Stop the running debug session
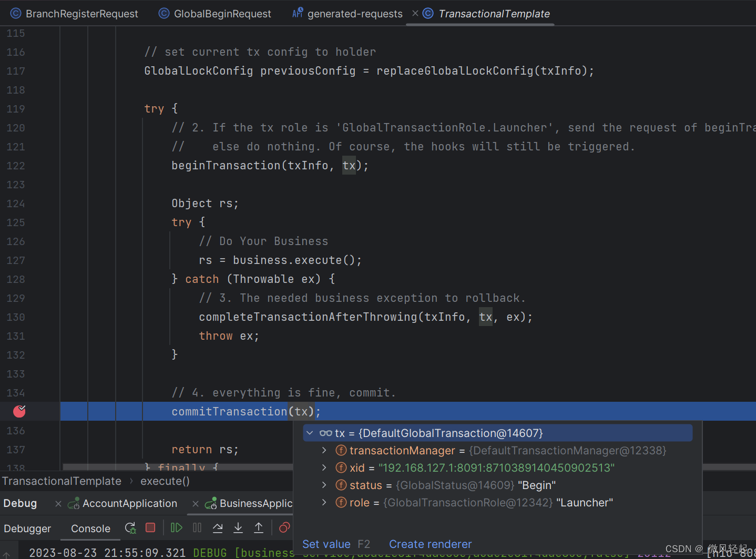The image size is (756, 559). [x=150, y=527]
